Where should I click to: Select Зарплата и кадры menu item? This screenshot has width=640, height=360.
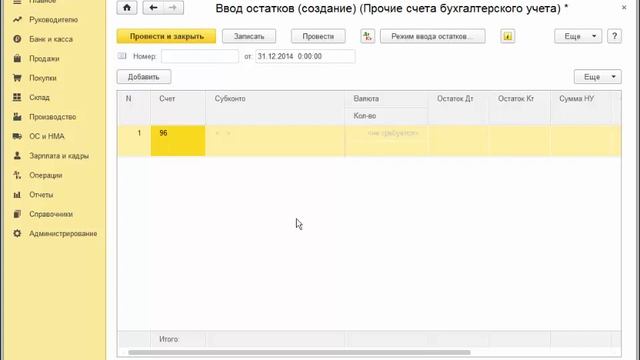[x=59, y=156]
